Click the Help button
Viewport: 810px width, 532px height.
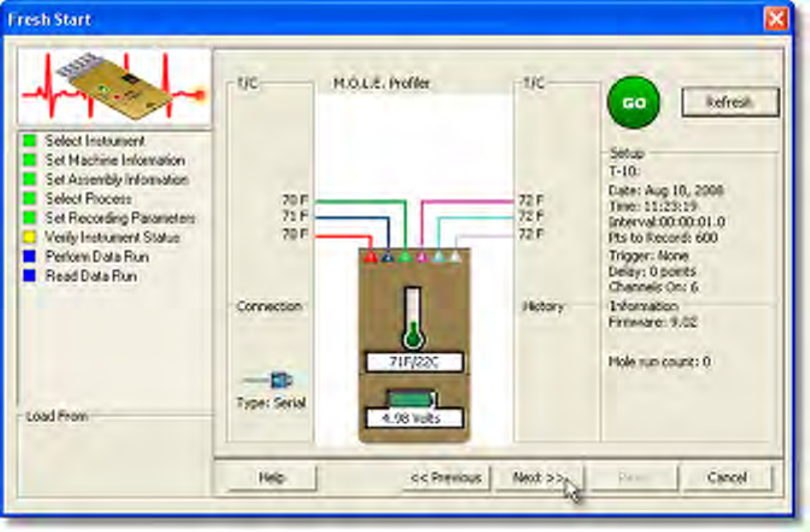(271, 477)
